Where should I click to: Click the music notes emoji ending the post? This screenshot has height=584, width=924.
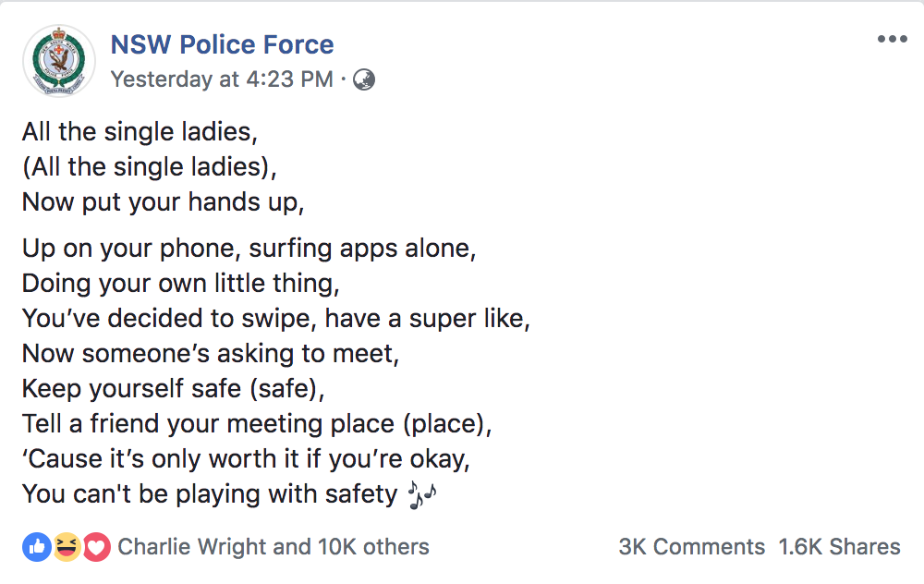click(x=420, y=496)
